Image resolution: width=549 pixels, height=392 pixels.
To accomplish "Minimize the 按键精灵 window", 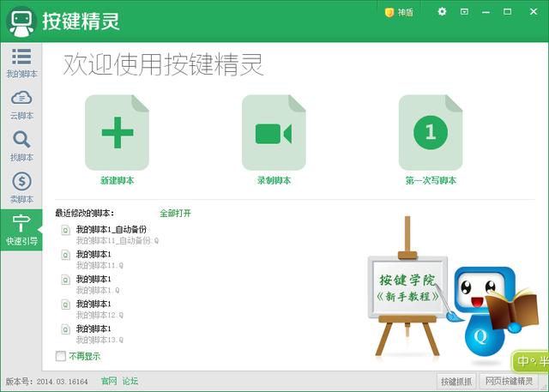I will click(486, 12).
